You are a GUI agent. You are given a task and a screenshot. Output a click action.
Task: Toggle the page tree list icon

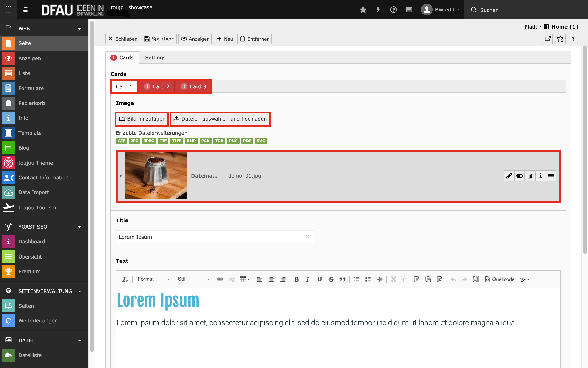[x=25, y=10]
